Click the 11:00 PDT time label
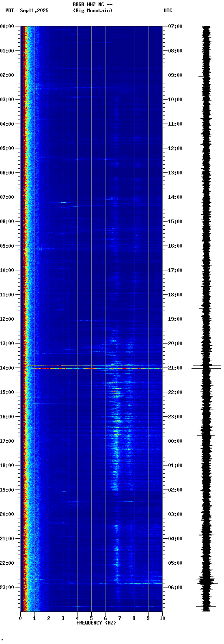 click(7, 295)
